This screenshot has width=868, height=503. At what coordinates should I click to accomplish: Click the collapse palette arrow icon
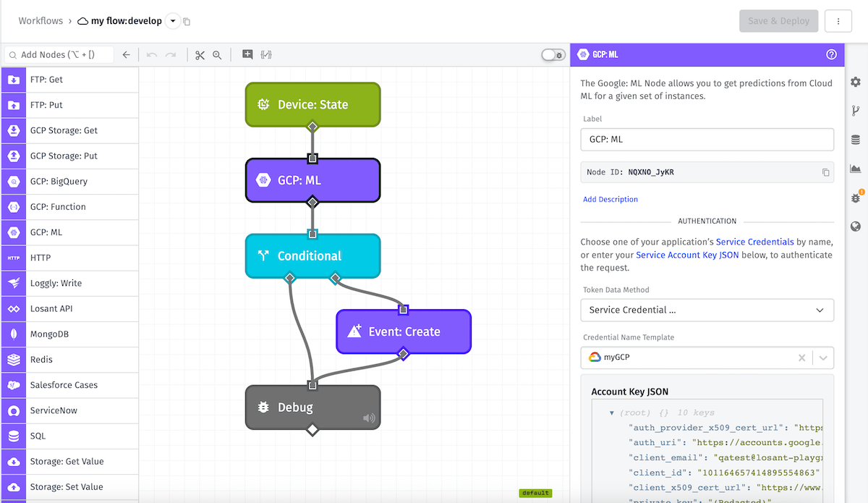pos(126,54)
